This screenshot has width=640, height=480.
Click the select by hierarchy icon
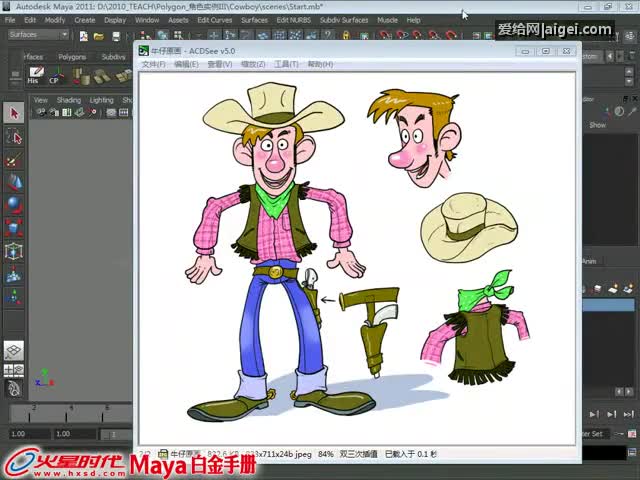click(145, 36)
